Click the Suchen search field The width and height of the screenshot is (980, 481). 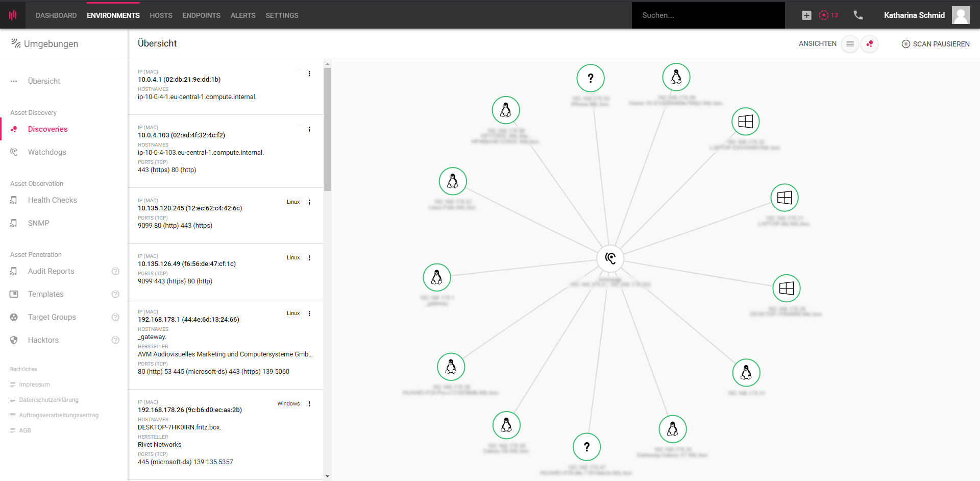tap(708, 15)
